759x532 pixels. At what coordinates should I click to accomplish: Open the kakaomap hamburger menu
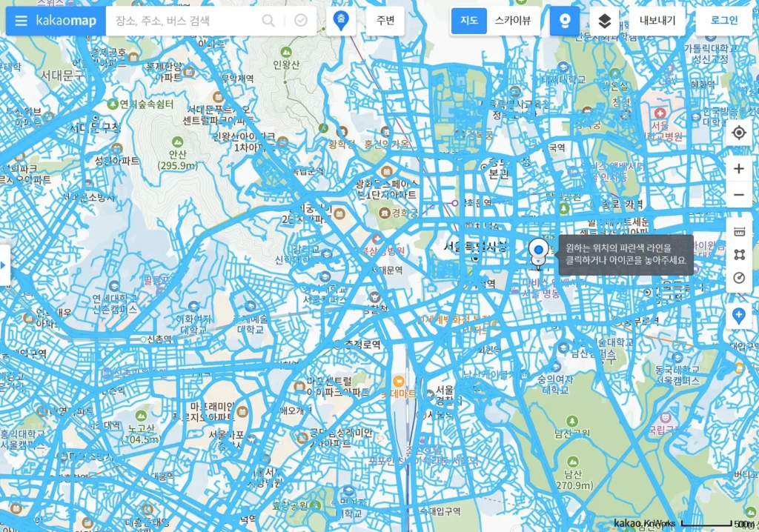coord(21,21)
